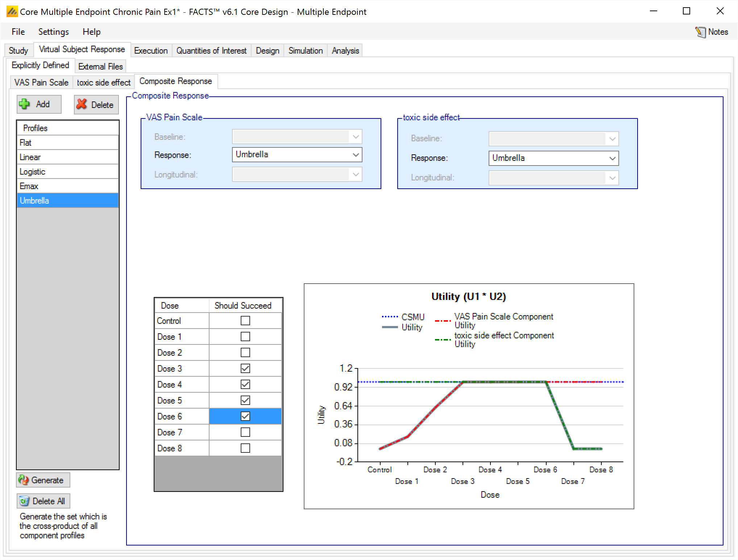Switch to Quantities of Interest tab
The height and width of the screenshot is (560, 738).
point(211,51)
